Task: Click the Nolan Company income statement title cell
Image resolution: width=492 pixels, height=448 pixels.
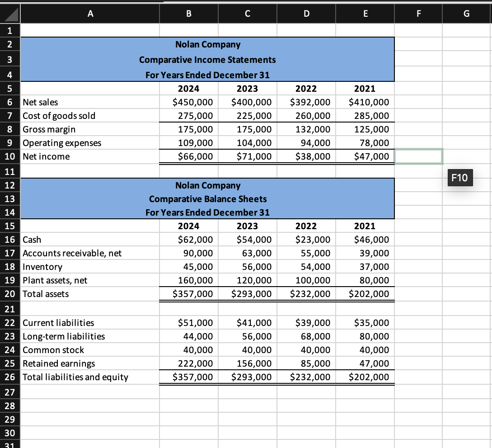Action: click(208, 44)
